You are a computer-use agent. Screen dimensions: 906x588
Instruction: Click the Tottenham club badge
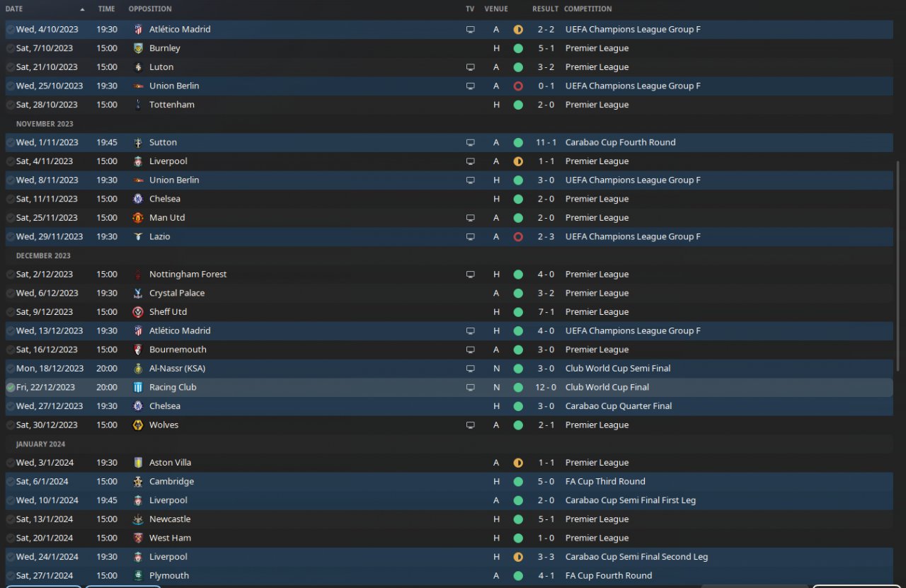click(x=138, y=105)
